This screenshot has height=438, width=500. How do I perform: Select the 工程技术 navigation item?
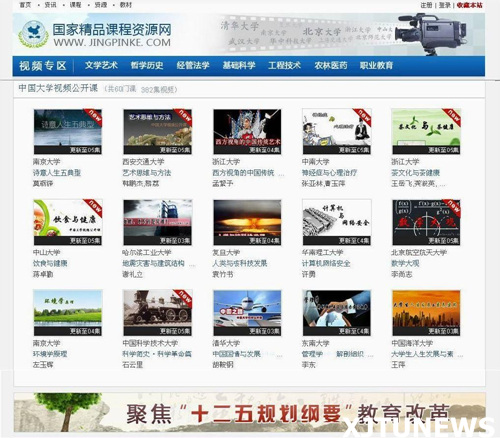click(x=284, y=65)
